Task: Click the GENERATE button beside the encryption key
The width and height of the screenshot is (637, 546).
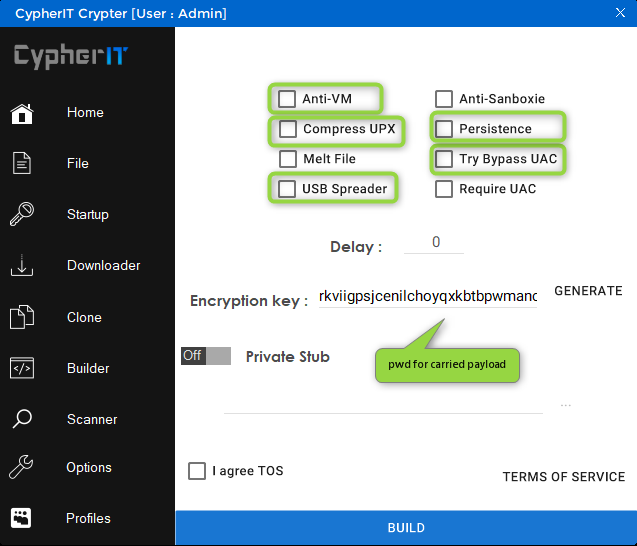Action: click(x=588, y=291)
